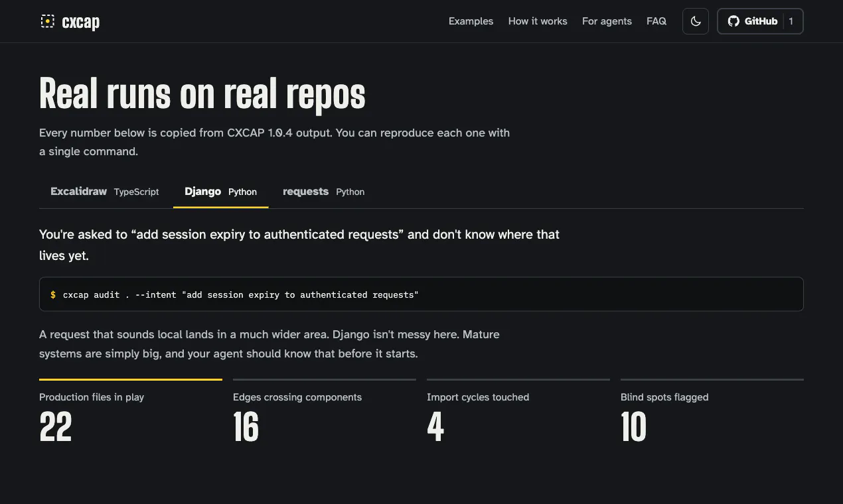The image size is (843, 504).
Task: Open the GitHub repository button
Action: (760, 21)
